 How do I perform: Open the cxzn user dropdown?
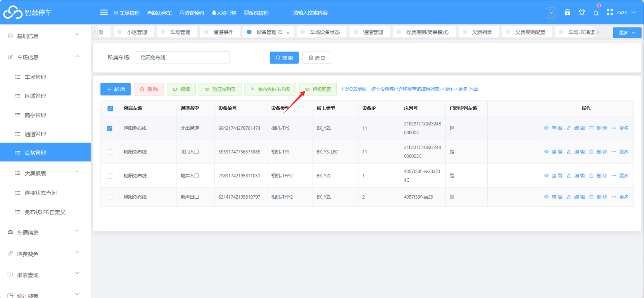pyautogui.click(x=626, y=12)
